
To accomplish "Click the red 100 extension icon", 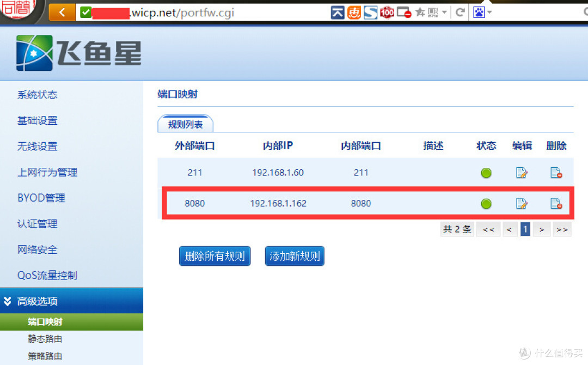I will click(387, 13).
